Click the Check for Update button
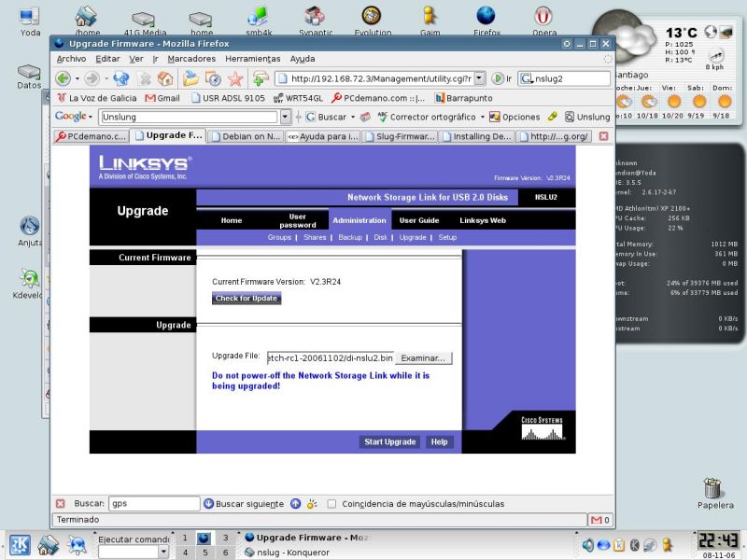This screenshot has width=747, height=560. pos(247,299)
